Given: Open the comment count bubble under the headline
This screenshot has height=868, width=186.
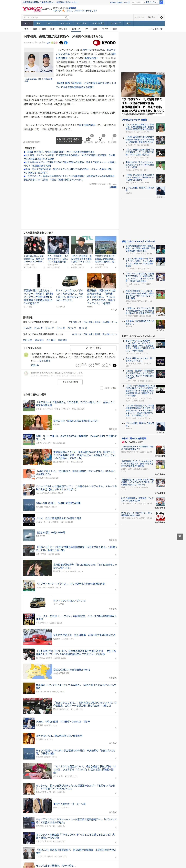Looking at the screenshot, I should tap(49, 43).
